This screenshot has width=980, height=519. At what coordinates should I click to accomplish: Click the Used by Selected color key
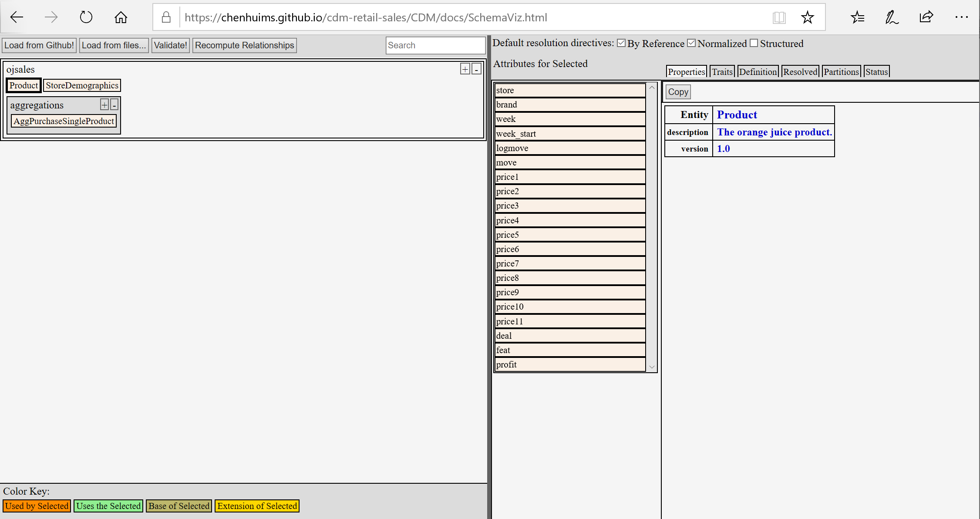point(37,506)
